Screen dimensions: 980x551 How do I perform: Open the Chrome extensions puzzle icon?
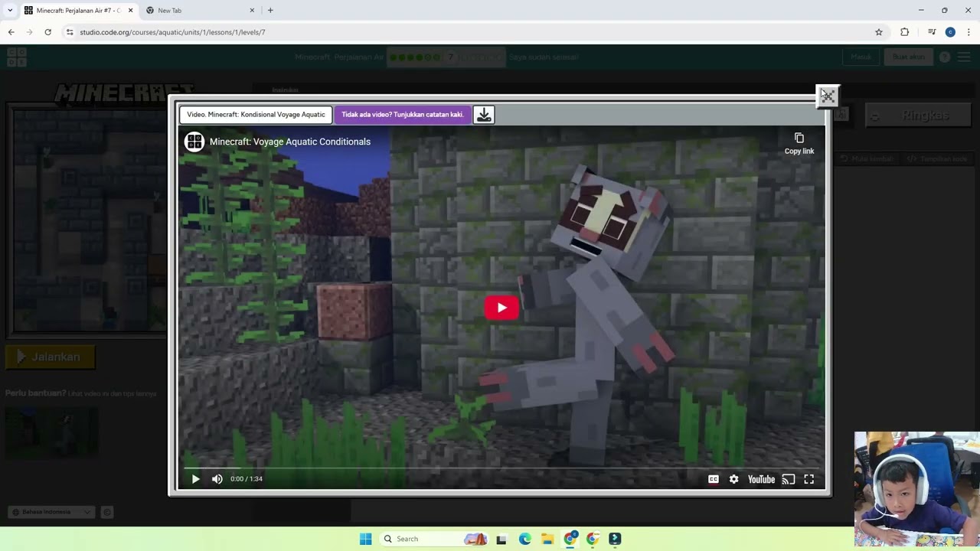point(905,32)
